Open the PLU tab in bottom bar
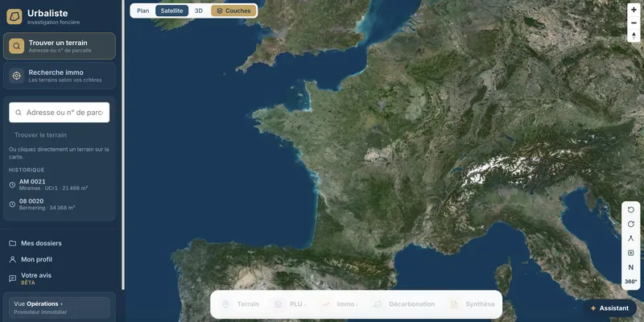644x322 pixels. (x=290, y=304)
